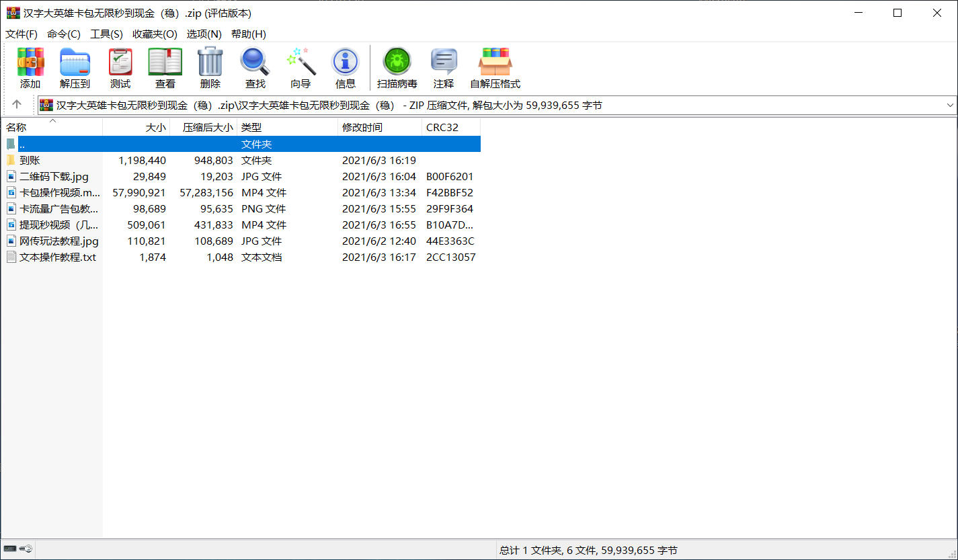Open the 文件(F) menu
The height and width of the screenshot is (560, 958).
point(22,34)
